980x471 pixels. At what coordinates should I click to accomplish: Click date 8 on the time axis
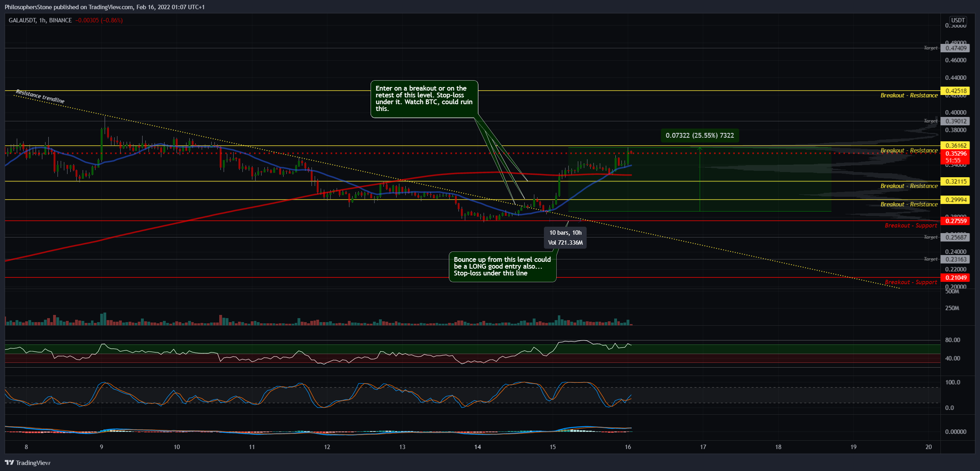coord(26,447)
